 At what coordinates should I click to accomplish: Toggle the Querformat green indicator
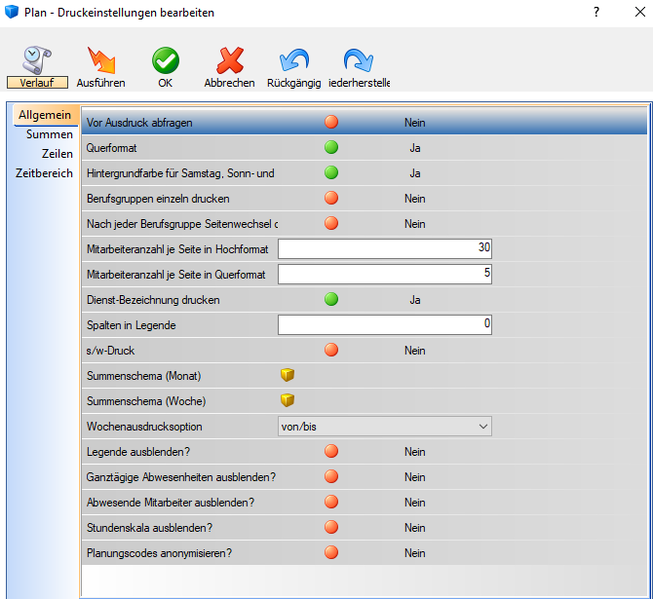point(331,148)
